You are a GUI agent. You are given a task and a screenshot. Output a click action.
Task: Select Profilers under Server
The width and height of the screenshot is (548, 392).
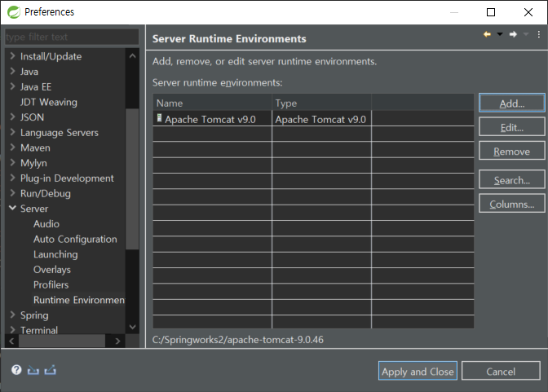(51, 284)
